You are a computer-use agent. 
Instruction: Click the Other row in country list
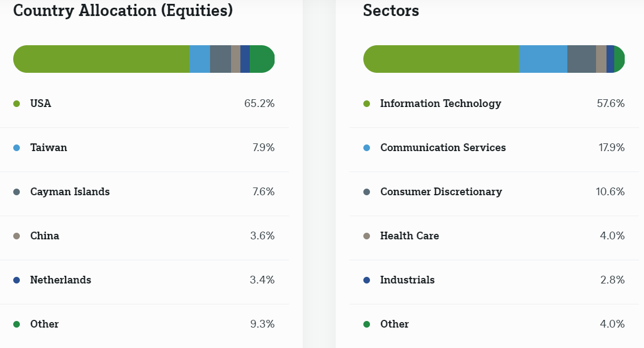45,324
